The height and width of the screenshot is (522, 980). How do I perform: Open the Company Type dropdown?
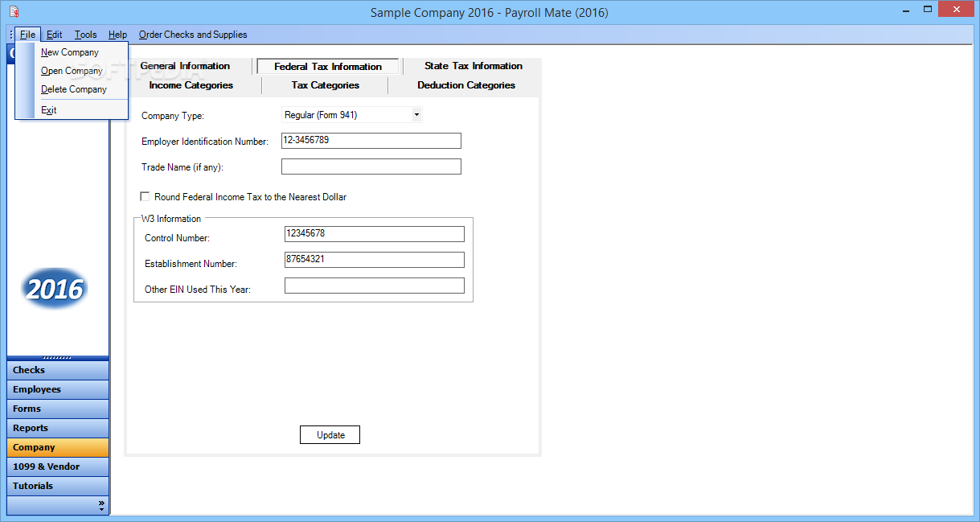click(416, 115)
